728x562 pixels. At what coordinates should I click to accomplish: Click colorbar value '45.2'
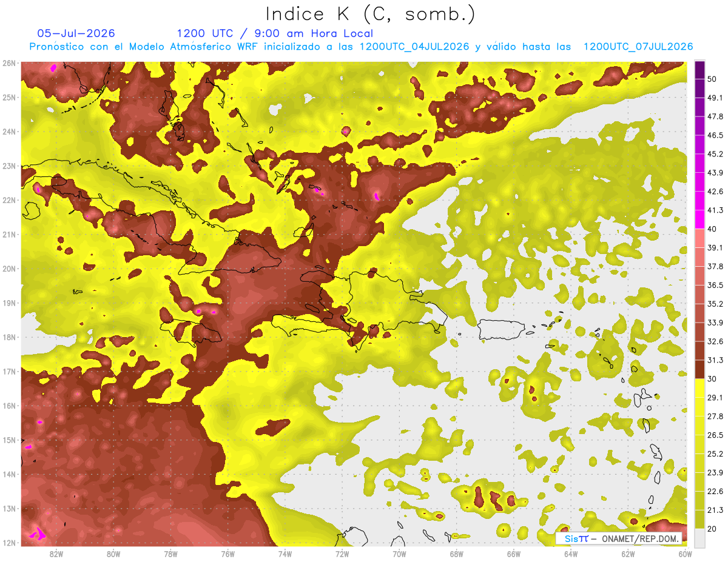715,154
